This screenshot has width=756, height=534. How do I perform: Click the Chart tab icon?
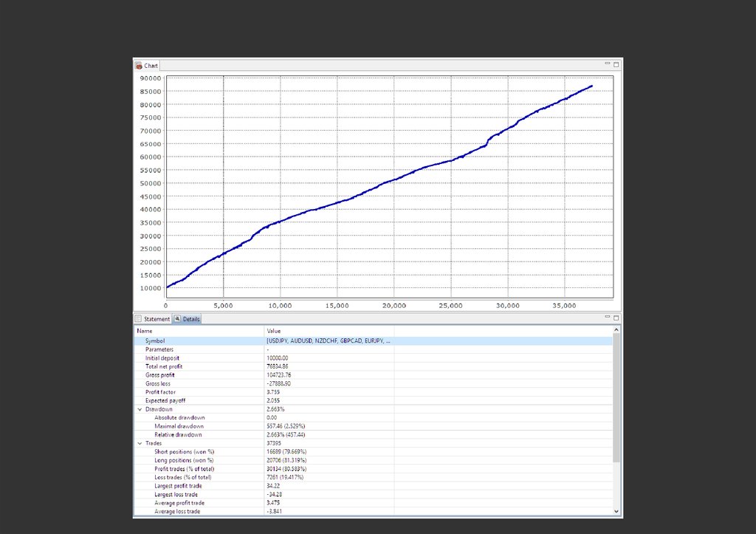pos(139,66)
